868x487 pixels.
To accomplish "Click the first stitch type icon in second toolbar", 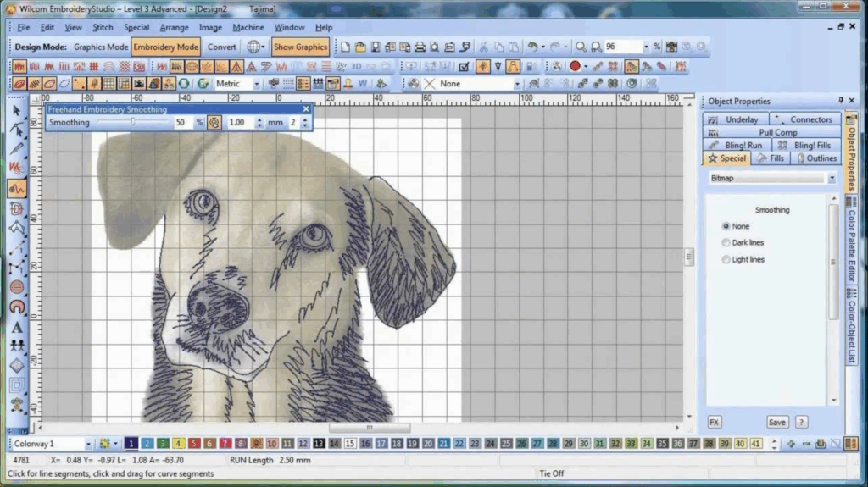I will pos(19,66).
